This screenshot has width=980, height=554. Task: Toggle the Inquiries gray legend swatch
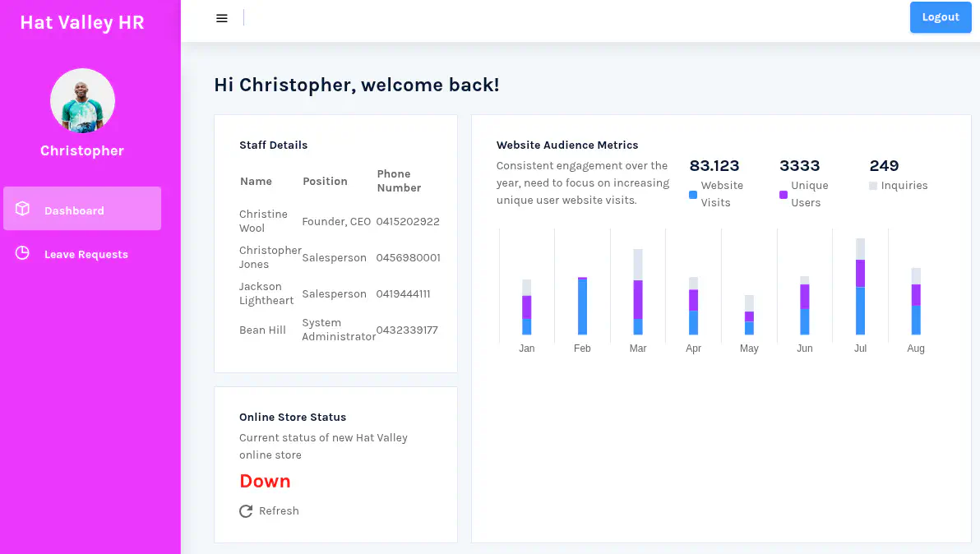873,186
